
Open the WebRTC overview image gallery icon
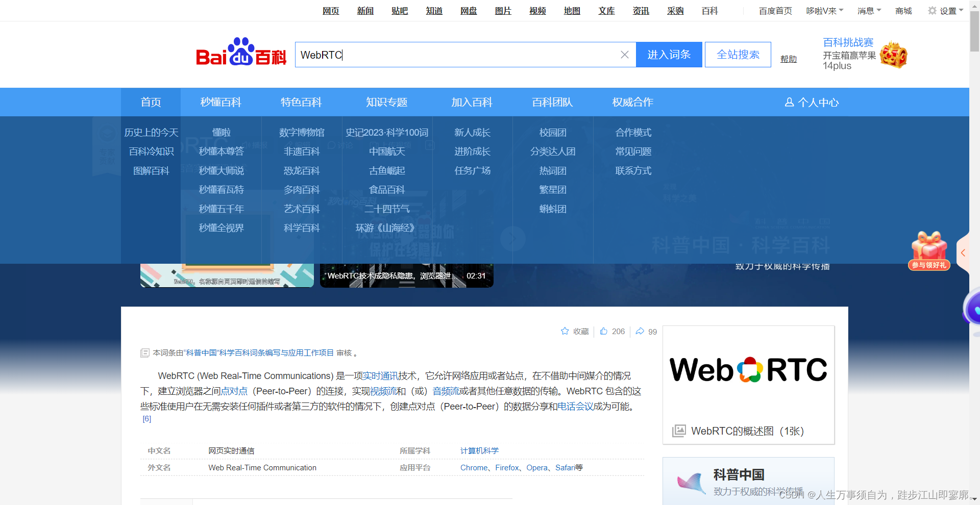pyautogui.click(x=679, y=431)
